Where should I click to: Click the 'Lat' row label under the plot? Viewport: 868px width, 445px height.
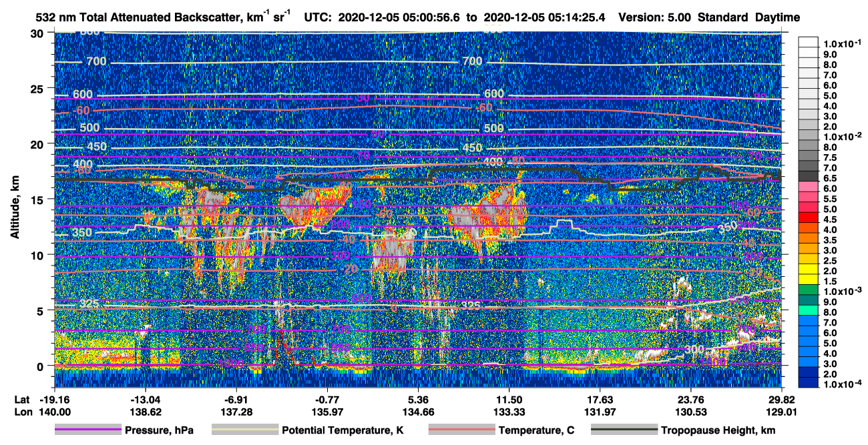(23, 399)
